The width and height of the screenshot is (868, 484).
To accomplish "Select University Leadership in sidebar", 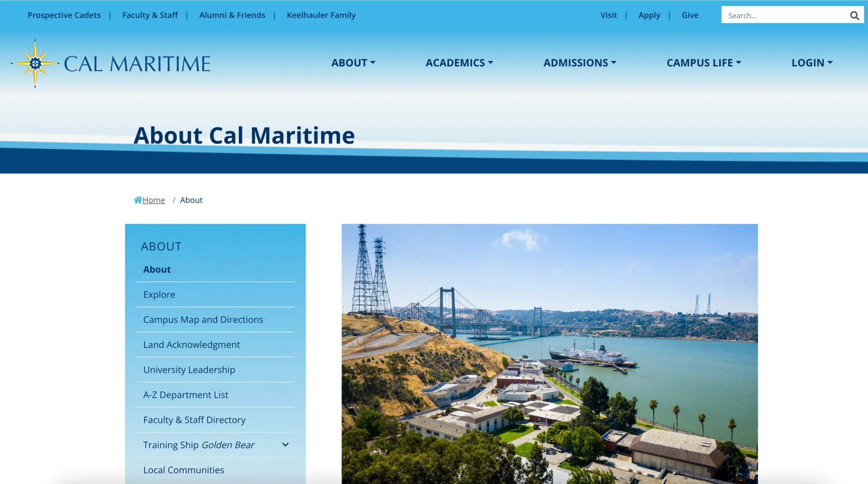I will [189, 370].
